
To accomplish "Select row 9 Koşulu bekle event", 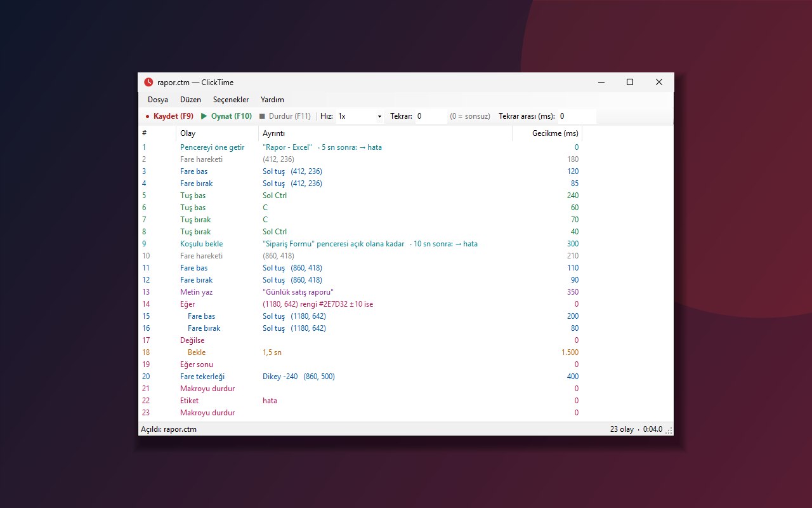I will (x=406, y=244).
